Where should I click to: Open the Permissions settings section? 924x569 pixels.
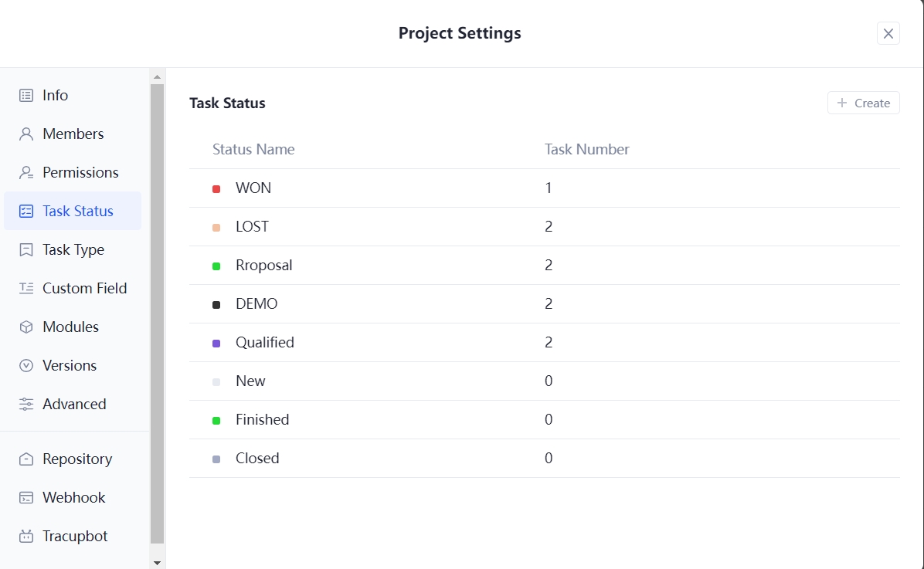[x=80, y=172]
